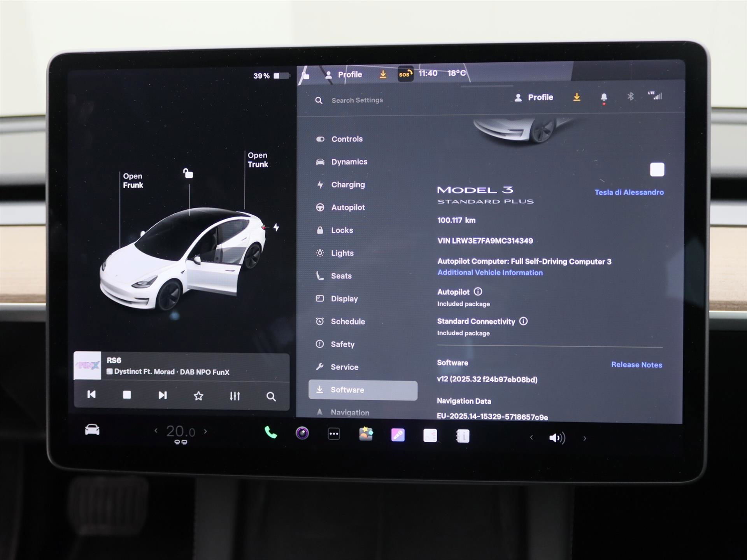Open the Release Notes link

(637, 365)
